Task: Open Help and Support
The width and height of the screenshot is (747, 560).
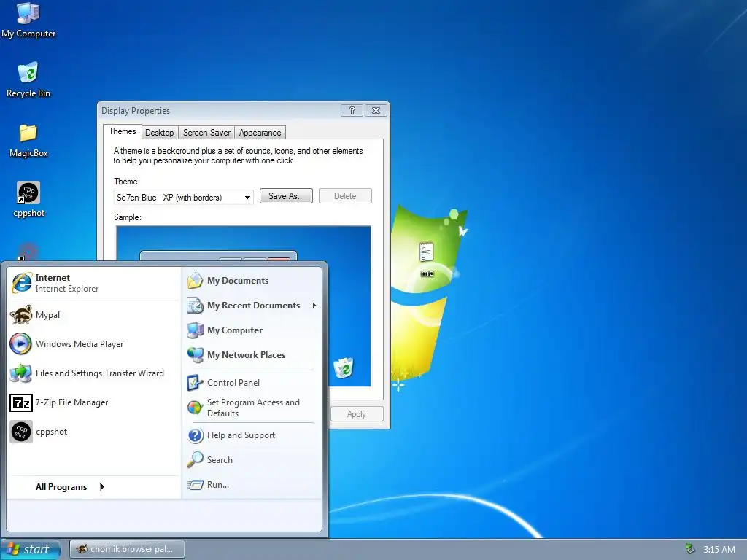Action: coord(252,435)
